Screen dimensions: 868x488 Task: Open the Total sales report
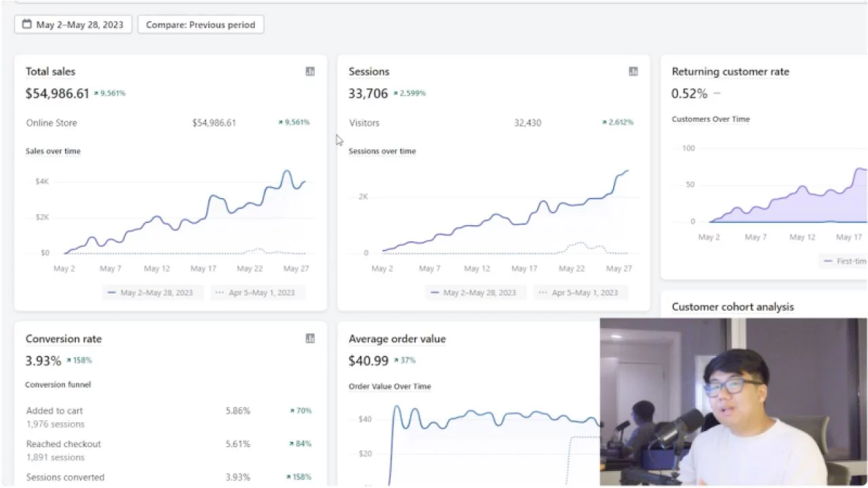click(50, 71)
